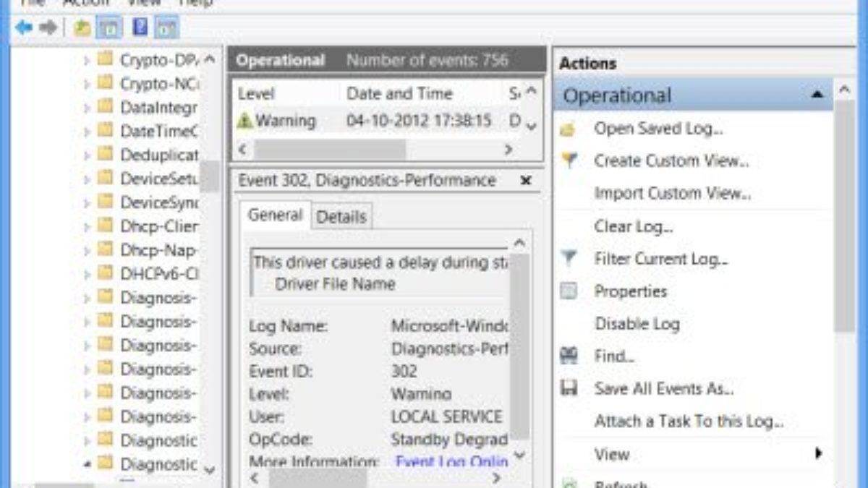
Task: Open the View submenu arrow
Action: click(x=819, y=454)
